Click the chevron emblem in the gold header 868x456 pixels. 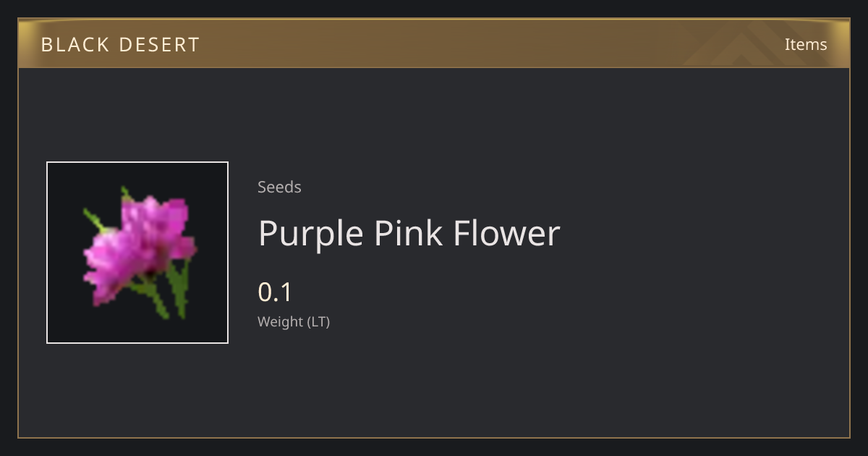[752, 43]
